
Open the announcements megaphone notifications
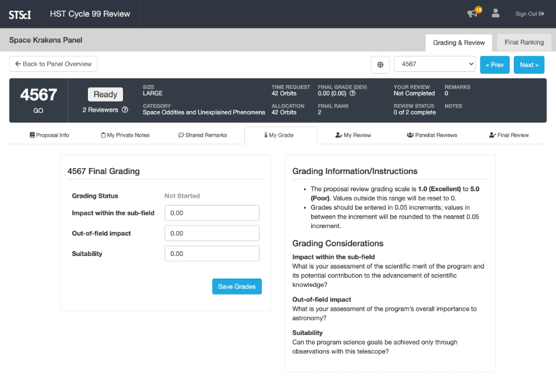point(473,14)
